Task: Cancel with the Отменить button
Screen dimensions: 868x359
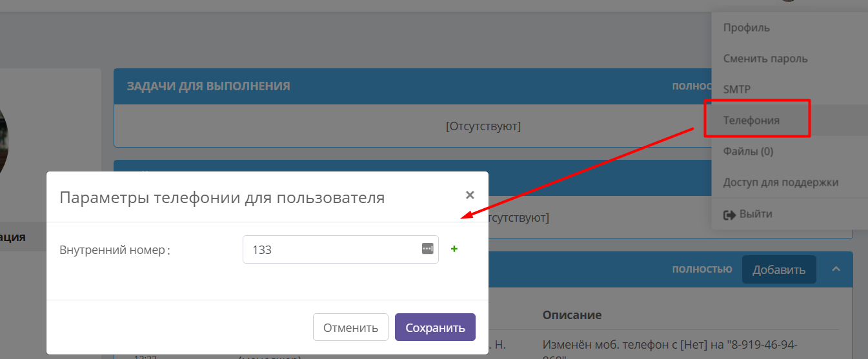Action: 350,327
